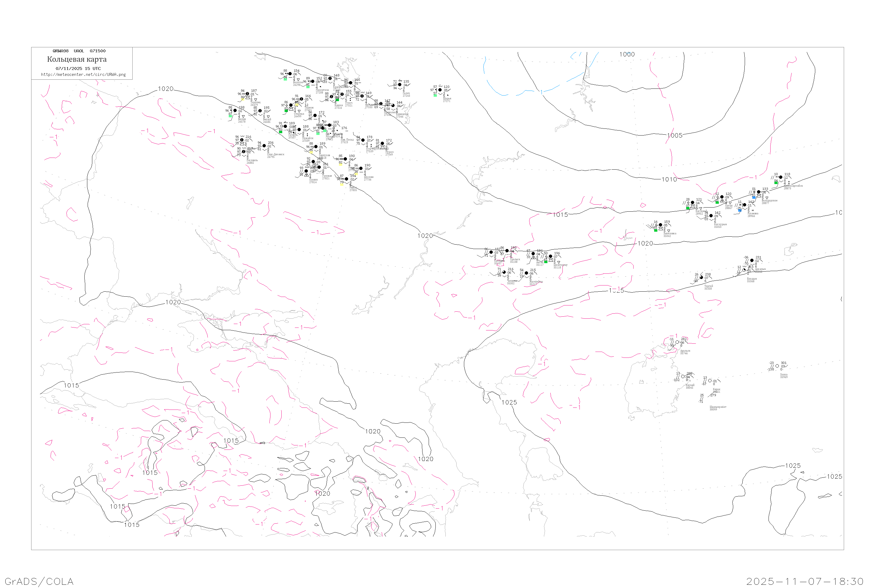
Task: Click the blue square at Володарское station
Action: coord(754,197)
